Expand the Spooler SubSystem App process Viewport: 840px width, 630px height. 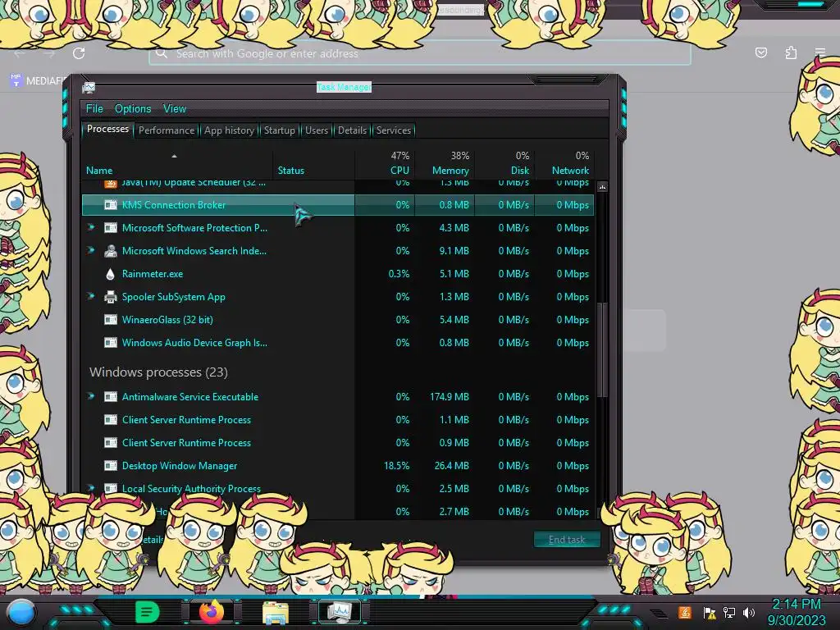tap(91, 297)
